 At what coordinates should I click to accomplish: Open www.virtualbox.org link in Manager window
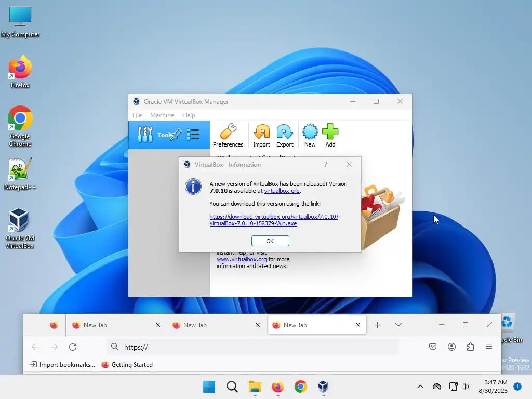tap(242, 259)
